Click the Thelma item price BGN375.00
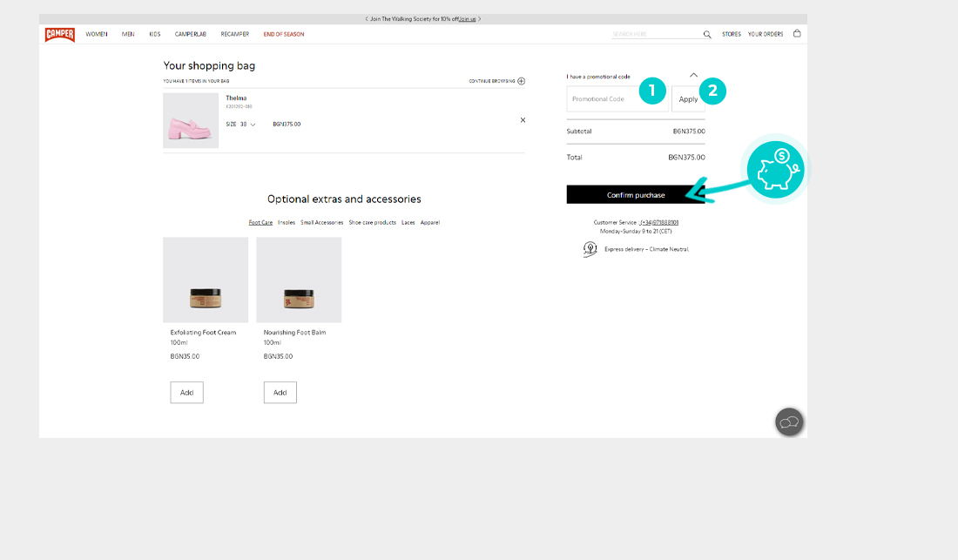 coord(287,124)
